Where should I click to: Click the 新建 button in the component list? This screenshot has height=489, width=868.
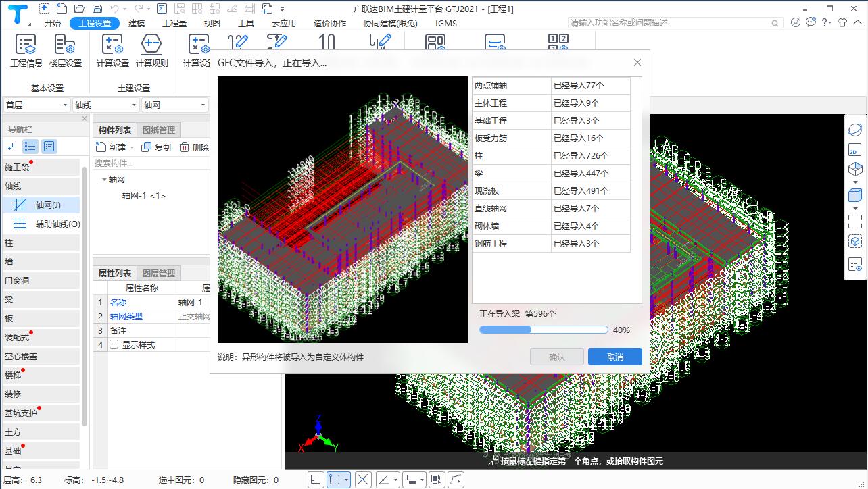pyautogui.click(x=112, y=147)
